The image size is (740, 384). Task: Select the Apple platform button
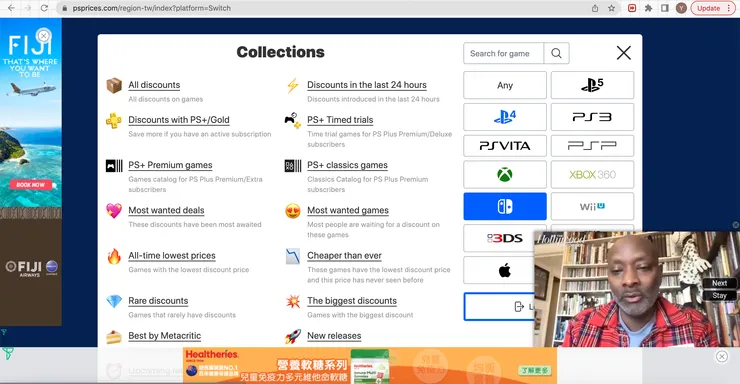pyautogui.click(x=499, y=270)
